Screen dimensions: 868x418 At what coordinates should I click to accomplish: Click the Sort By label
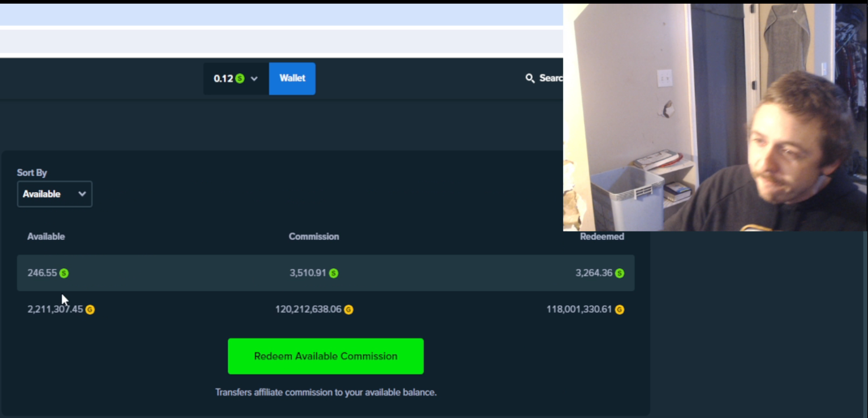(32, 173)
